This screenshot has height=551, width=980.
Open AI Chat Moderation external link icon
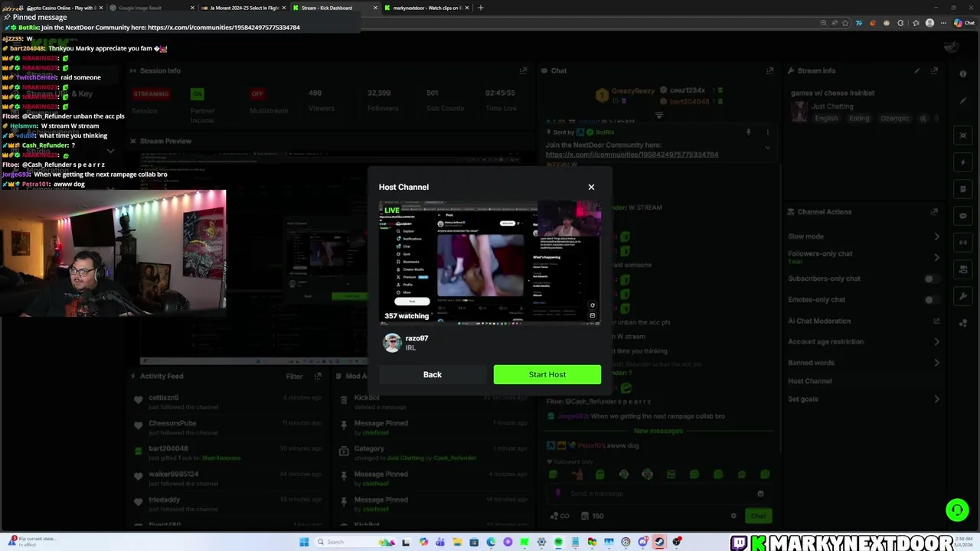coord(936,321)
